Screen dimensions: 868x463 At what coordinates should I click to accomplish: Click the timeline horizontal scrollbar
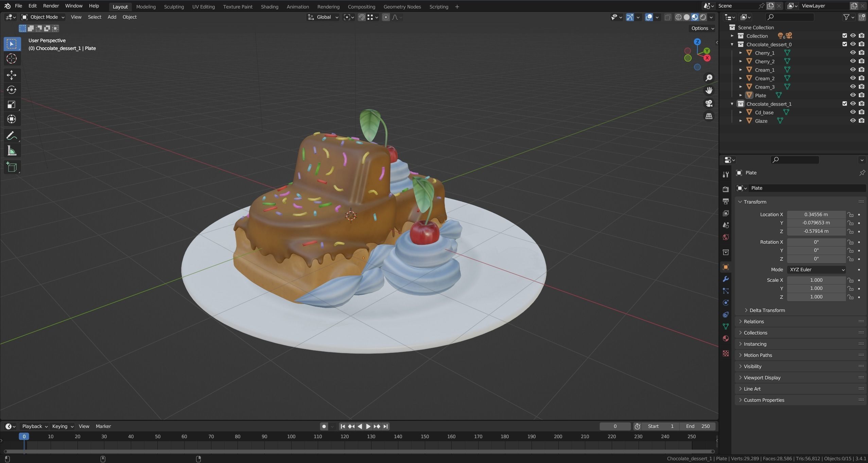pos(359,452)
